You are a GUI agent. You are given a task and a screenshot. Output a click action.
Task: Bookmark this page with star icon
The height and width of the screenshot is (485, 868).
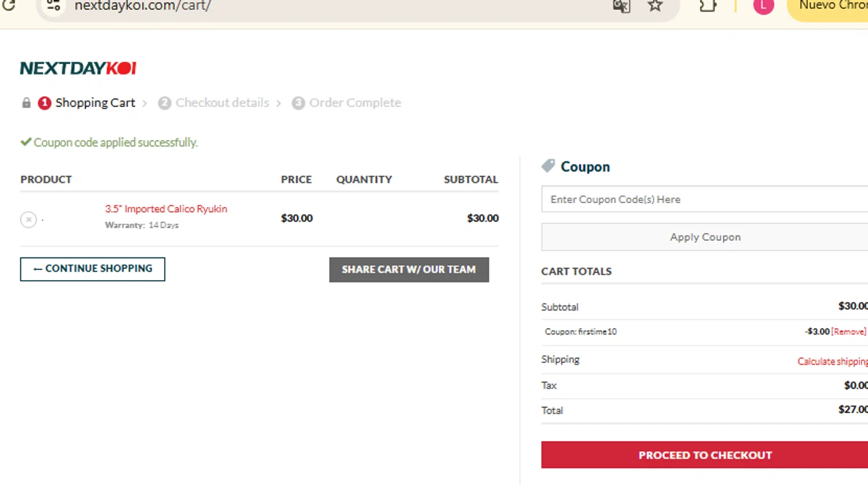[x=655, y=6]
